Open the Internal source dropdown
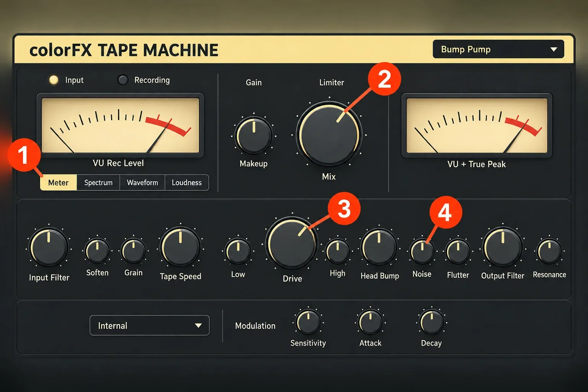Screen dimensions: 588x392 coord(149,325)
